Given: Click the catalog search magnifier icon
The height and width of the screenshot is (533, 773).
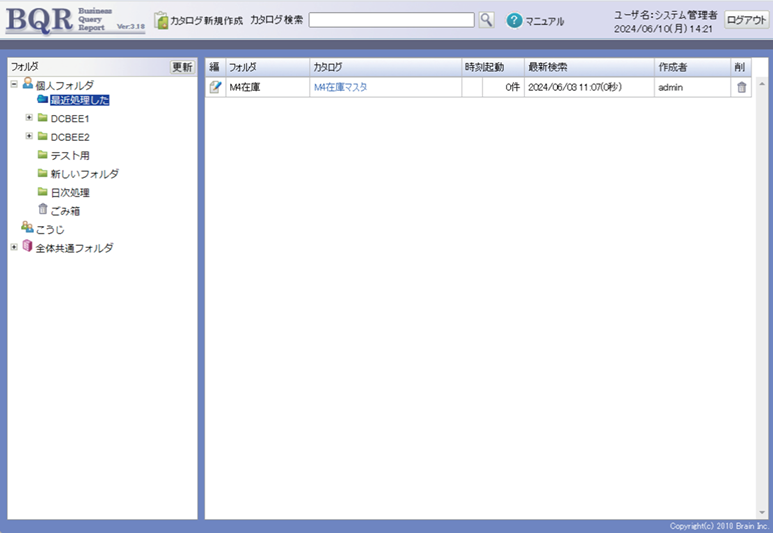Looking at the screenshot, I should [486, 20].
